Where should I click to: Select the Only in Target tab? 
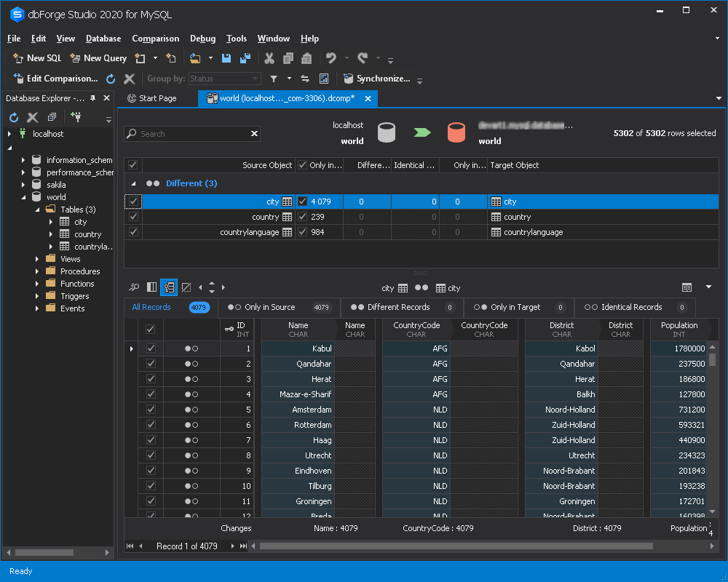tap(518, 307)
